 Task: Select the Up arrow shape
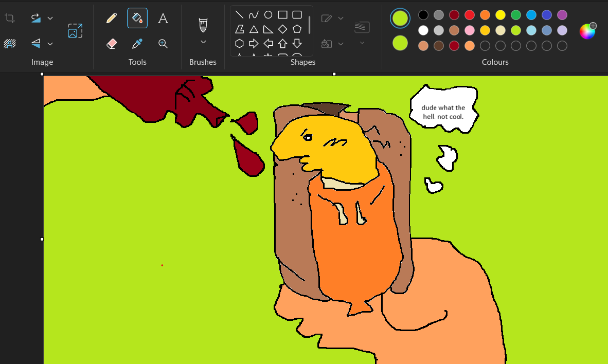click(283, 43)
